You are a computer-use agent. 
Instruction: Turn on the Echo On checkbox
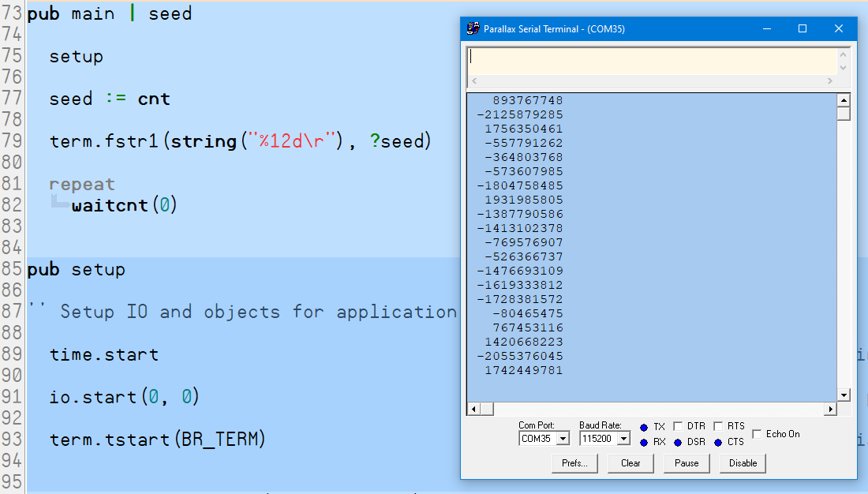pyautogui.click(x=758, y=434)
